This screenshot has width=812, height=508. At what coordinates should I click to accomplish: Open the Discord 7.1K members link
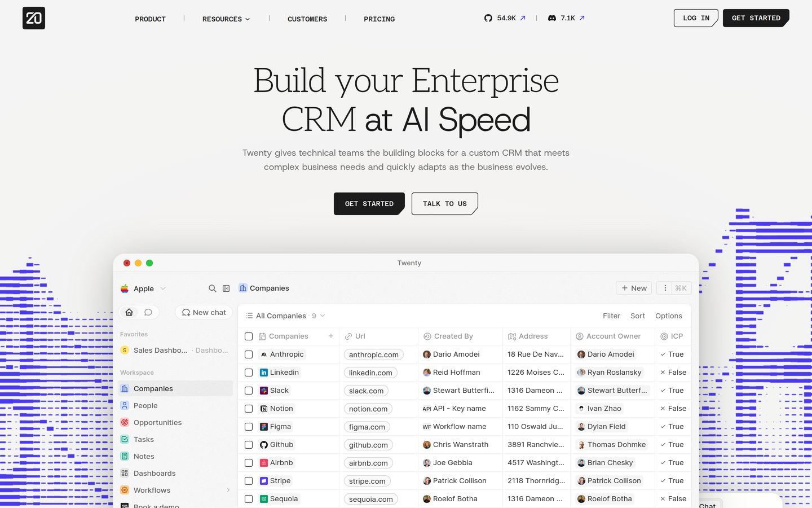pyautogui.click(x=566, y=18)
